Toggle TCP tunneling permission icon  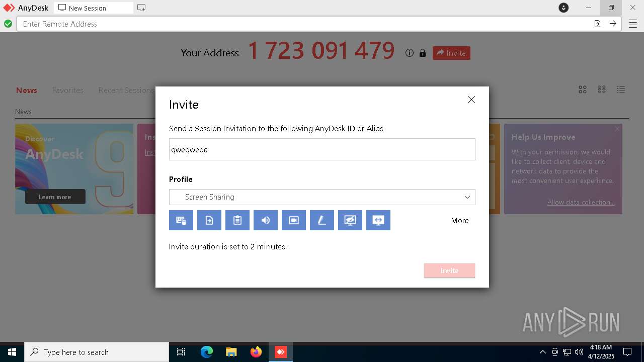point(378,220)
